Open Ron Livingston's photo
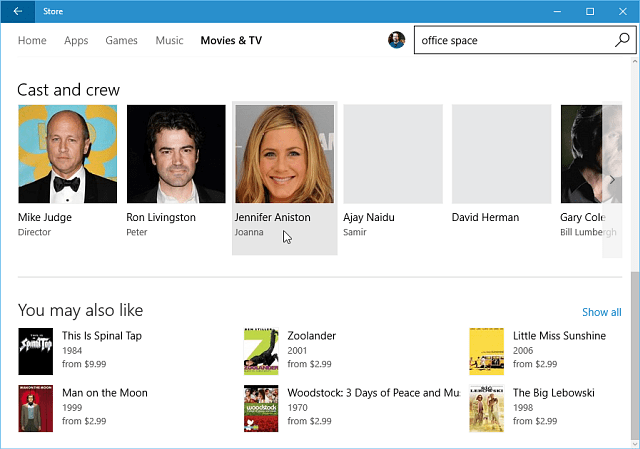The image size is (640, 449). point(176,154)
